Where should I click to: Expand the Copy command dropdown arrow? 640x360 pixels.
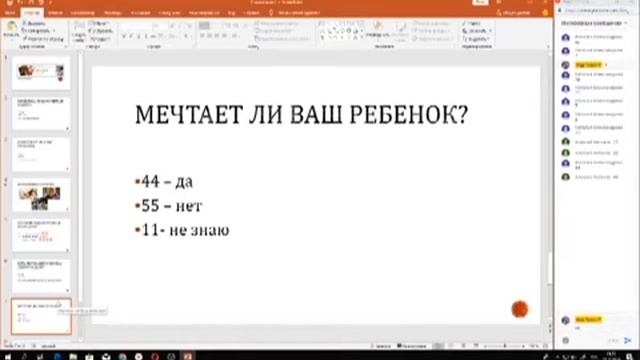tap(53, 31)
